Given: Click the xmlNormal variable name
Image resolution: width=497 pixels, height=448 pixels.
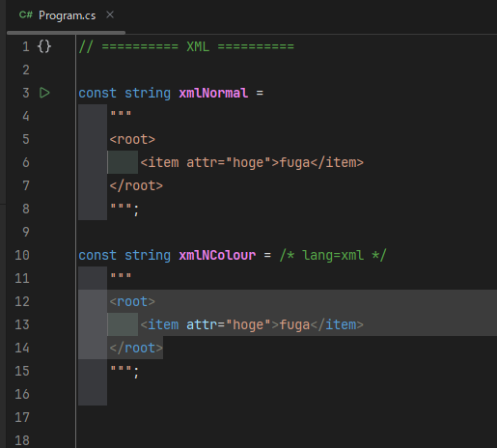Looking at the screenshot, I should [x=213, y=93].
